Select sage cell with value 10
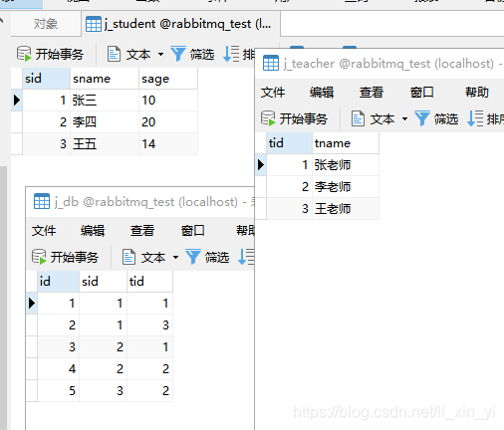The image size is (504, 430). 168,101
